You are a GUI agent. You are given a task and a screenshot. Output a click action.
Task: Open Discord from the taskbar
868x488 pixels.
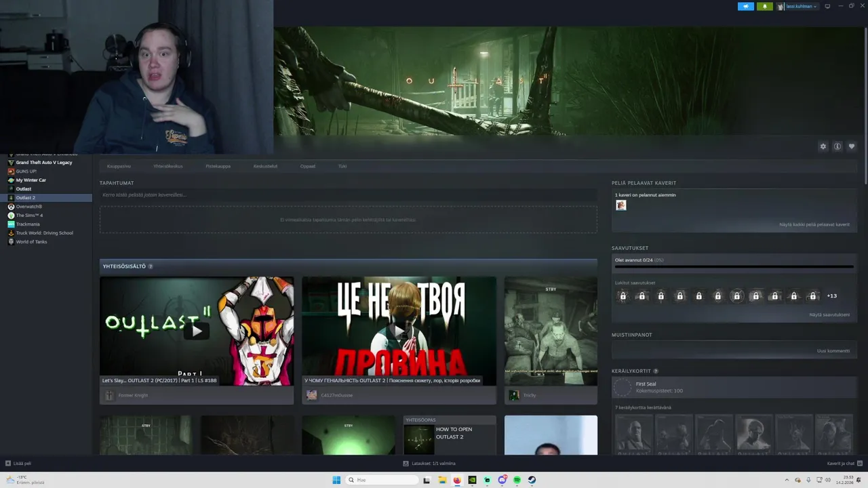coord(502,480)
